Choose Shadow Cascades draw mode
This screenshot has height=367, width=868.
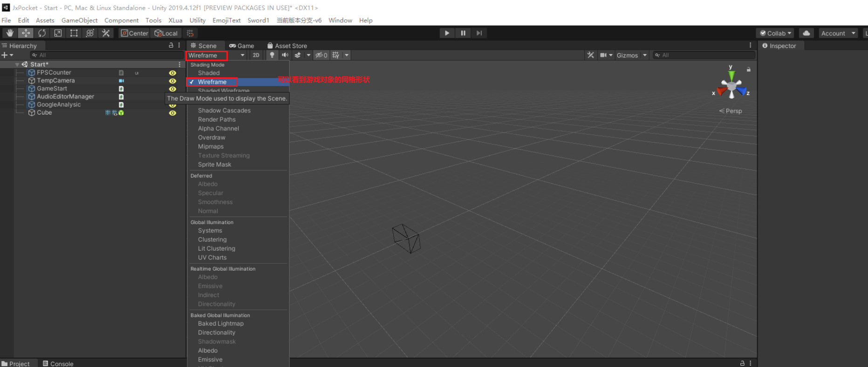(224, 110)
